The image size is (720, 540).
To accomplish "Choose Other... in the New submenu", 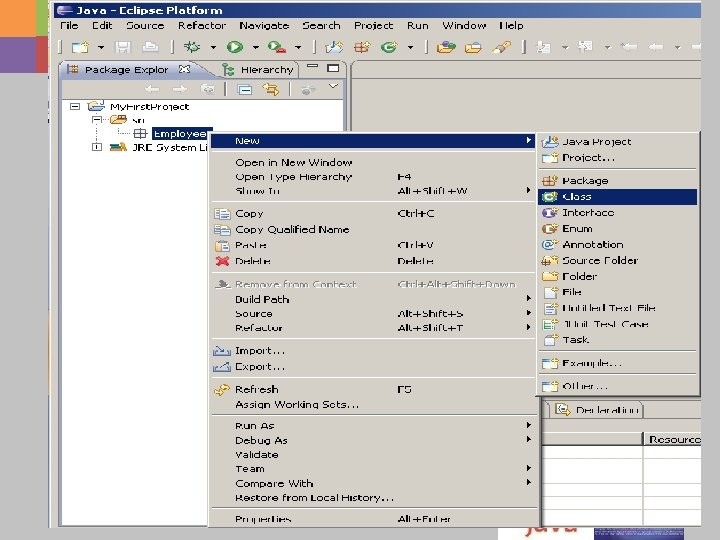I will (x=618, y=386).
